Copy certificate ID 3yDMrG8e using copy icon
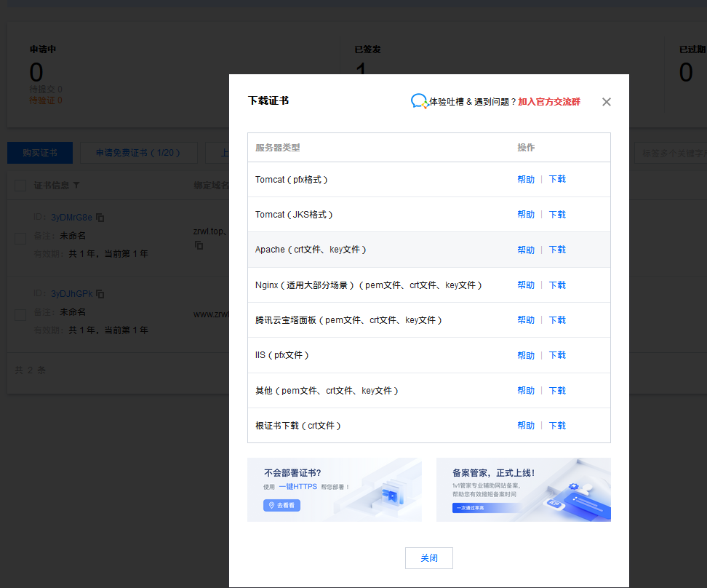The height and width of the screenshot is (588, 707). [100, 217]
